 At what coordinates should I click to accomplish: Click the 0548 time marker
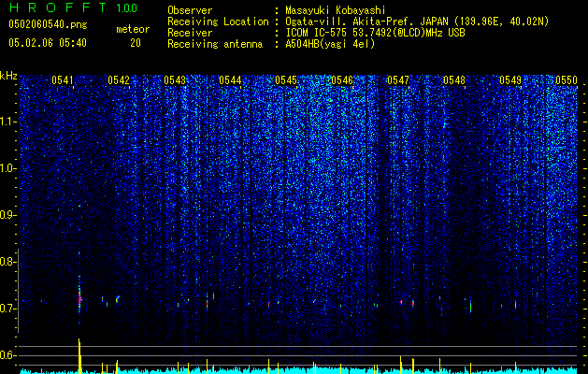[454, 80]
